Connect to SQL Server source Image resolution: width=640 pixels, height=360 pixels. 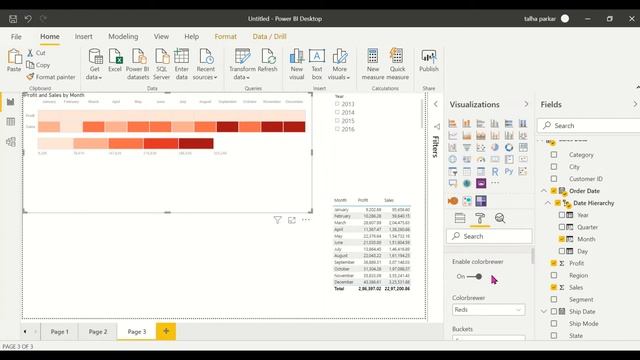tap(162, 64)
